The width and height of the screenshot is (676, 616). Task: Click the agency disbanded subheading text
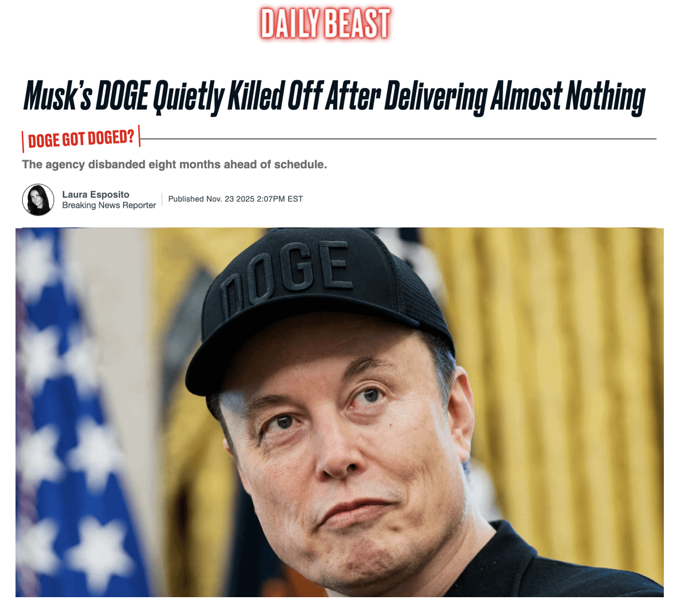coord(175,165)
